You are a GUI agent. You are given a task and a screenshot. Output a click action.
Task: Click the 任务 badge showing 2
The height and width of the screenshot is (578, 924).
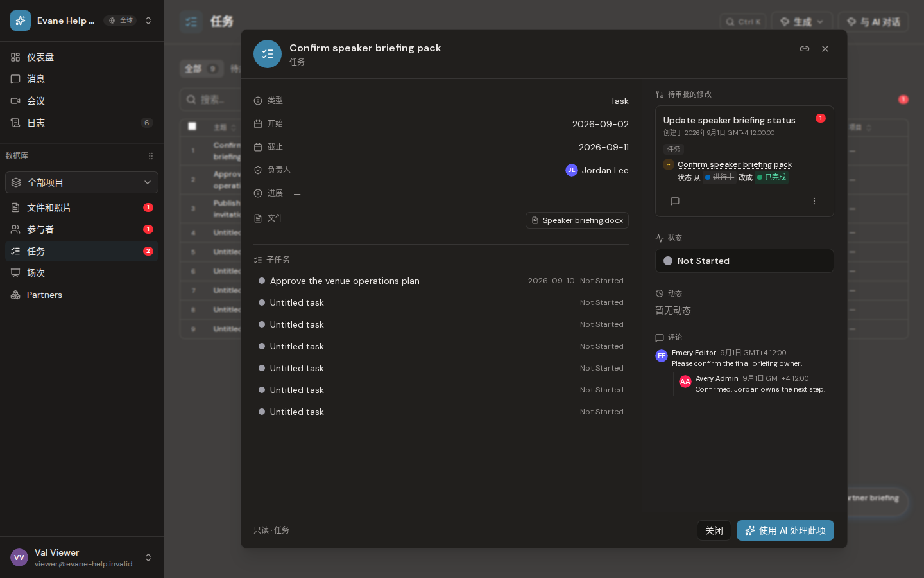(148, 251)
